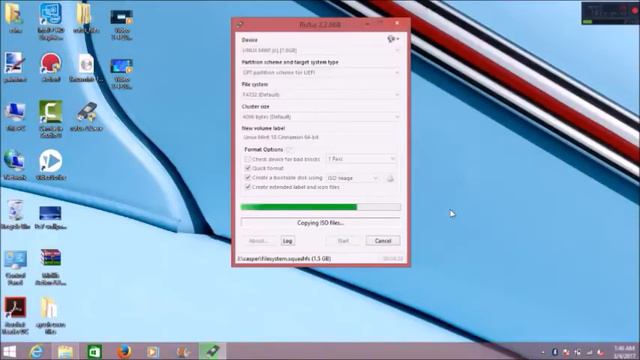The height and width of the screenshot is (360, 640).
Task: Open the paint-brush picture shortcut on desktop
Action: [15, 68]
